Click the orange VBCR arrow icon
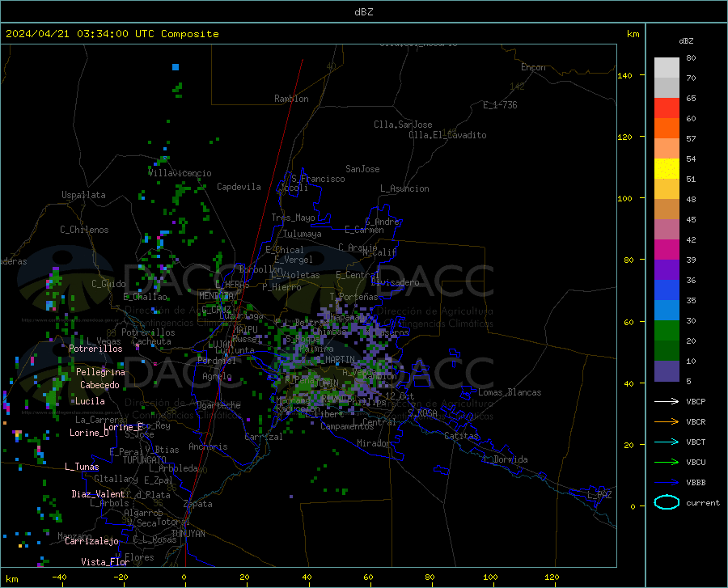 click(x=667, y=422)
